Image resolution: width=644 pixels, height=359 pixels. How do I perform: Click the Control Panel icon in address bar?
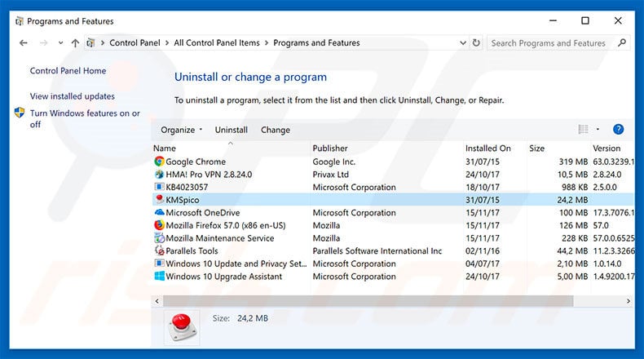pyautogui.click(x=90, y=42)
